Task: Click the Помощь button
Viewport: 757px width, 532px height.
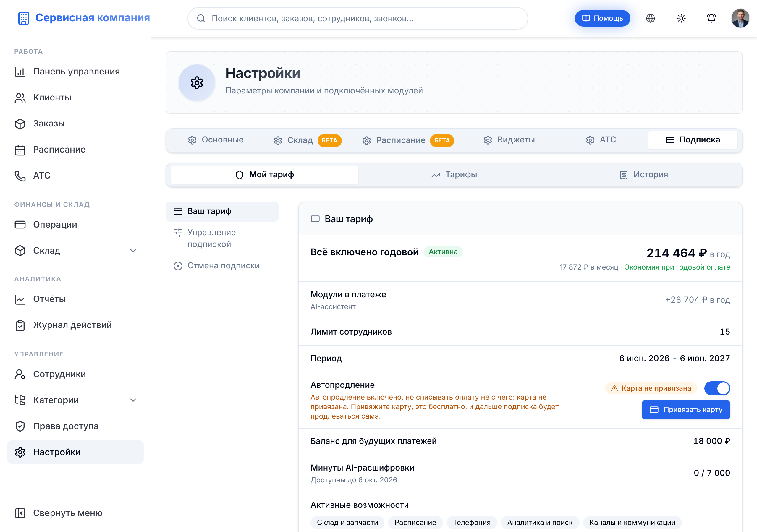Action: [x=602, y=18]
